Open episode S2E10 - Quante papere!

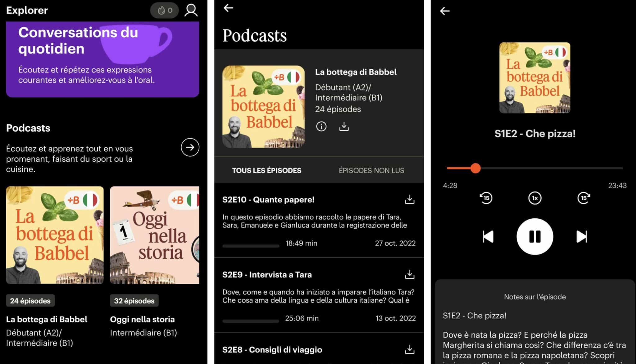coord(268,200)
